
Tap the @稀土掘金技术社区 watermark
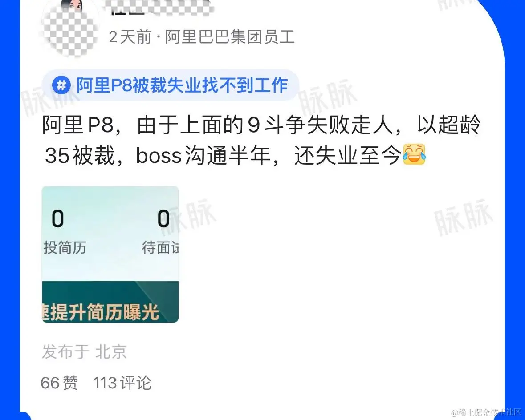coord(486,412)
